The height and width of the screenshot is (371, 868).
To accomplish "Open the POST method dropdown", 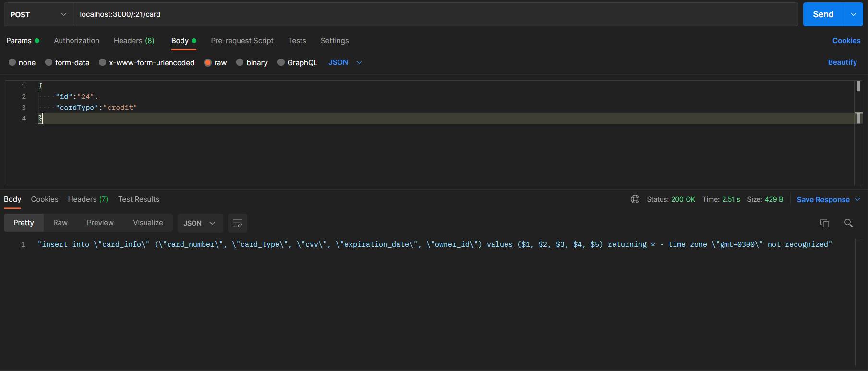I will pos(38,14).
